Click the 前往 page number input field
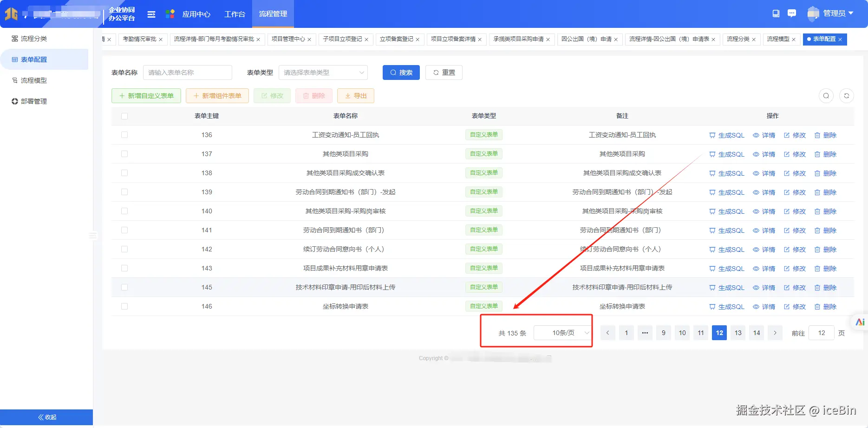 [x=821, y=333]
